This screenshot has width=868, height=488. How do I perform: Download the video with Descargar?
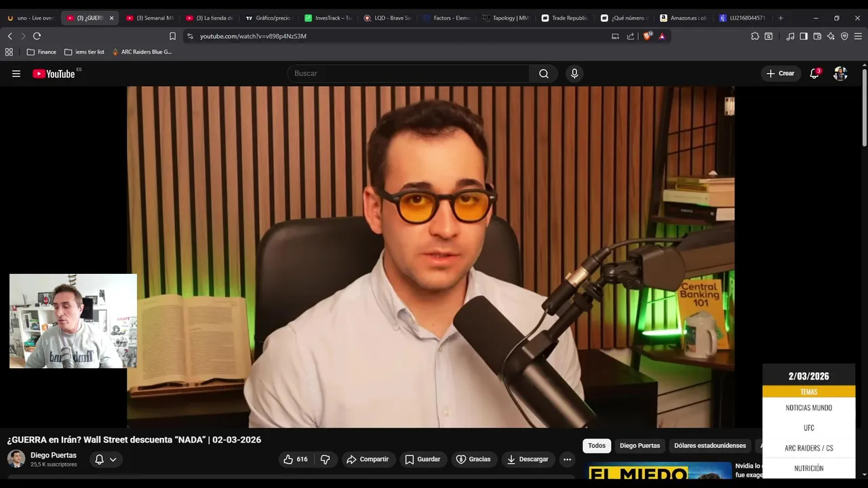pyautogui.click(x=528, y=460)
